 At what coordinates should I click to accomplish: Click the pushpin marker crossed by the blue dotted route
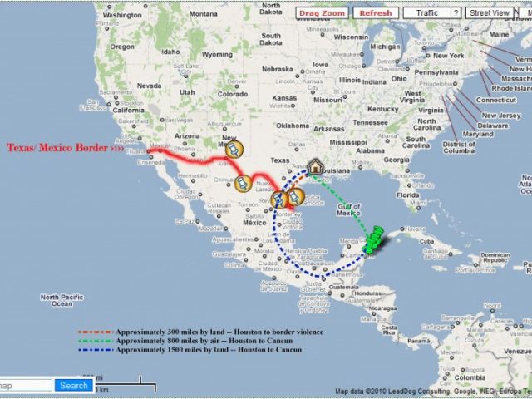click(279, 199)
